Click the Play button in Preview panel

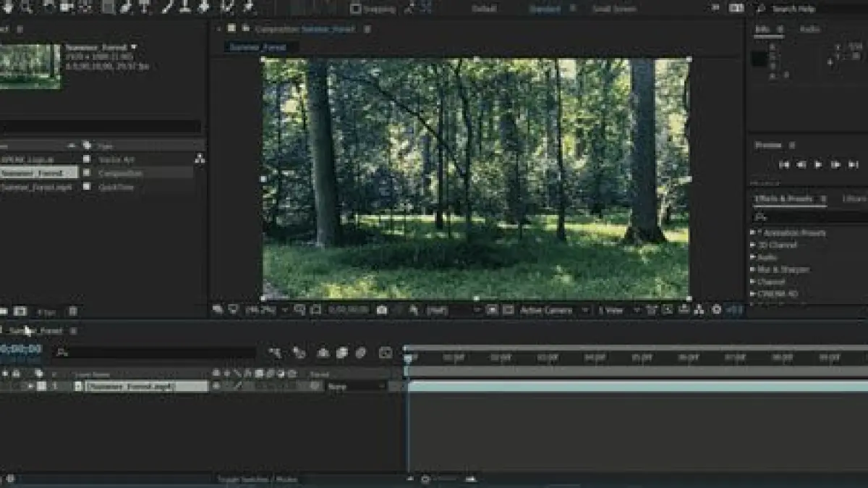click(818, 164)
